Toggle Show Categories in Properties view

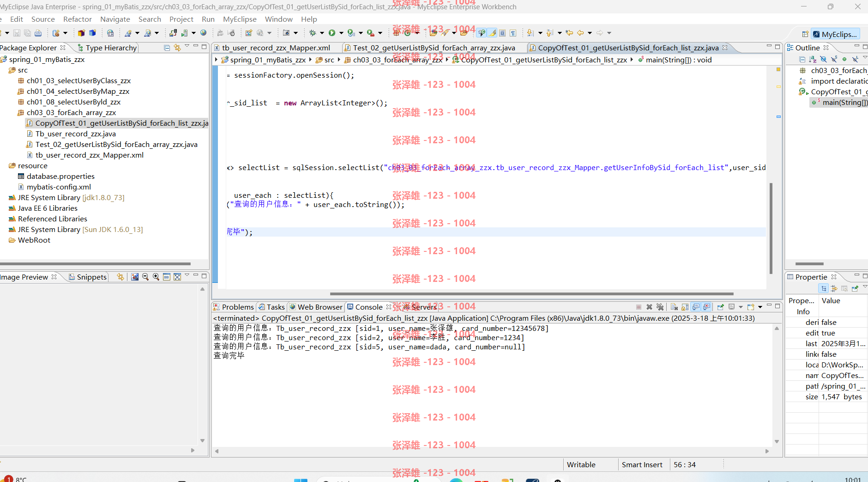(x=823, y=288)
